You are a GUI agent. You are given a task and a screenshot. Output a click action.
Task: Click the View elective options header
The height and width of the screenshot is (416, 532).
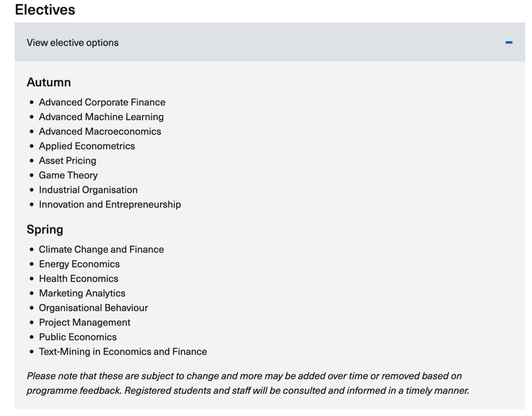pyautogui.click(x=270, y=42)
